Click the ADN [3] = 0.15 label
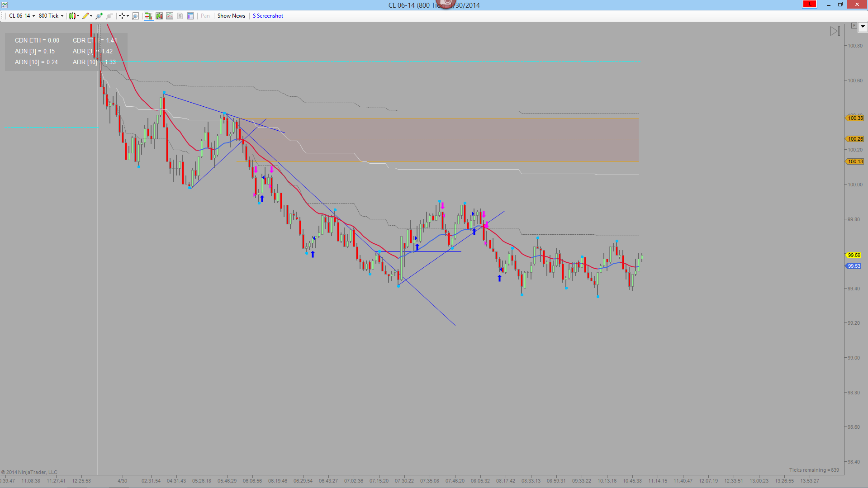This screenshot has height=488, width=868. [x=35, y=51]
